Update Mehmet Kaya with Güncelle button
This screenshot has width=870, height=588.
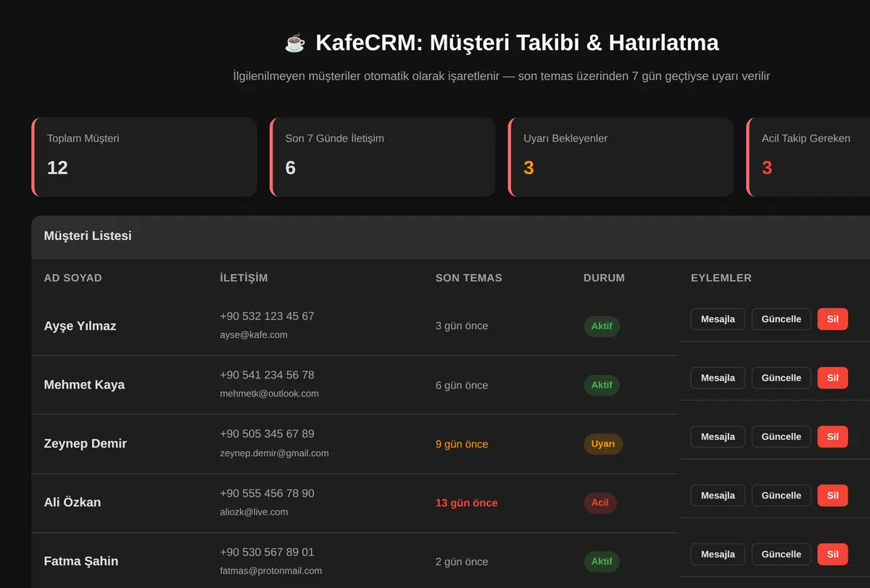point(781,378)
